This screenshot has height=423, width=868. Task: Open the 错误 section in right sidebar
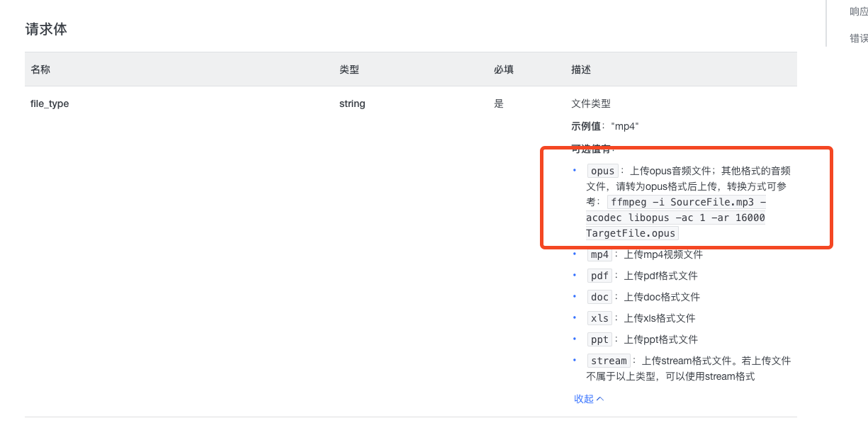pyautogui.click(x=857, y=37)
